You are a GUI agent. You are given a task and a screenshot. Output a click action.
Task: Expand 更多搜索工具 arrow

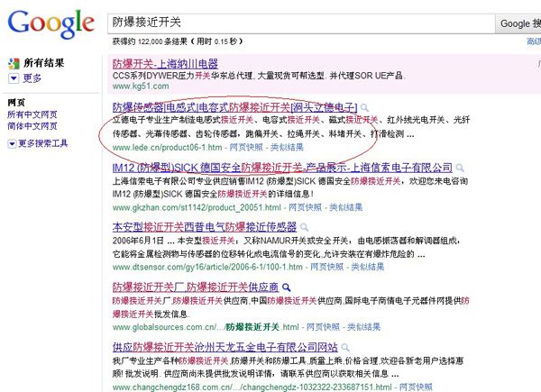12,143
